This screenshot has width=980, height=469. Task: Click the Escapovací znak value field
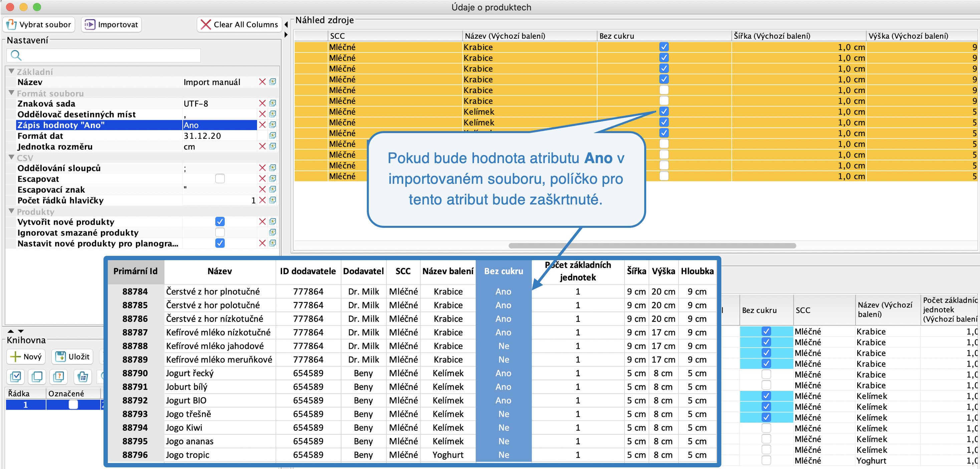point(220,189)
